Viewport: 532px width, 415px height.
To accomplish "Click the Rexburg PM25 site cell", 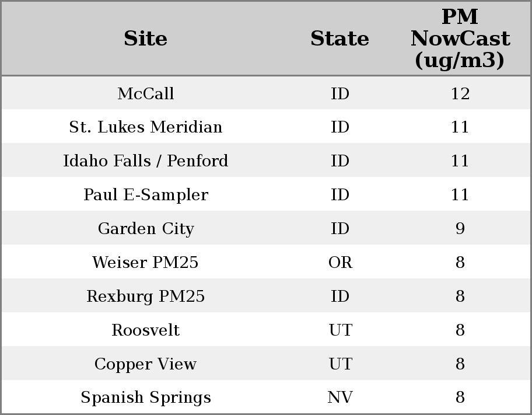I will coord(146,297).
